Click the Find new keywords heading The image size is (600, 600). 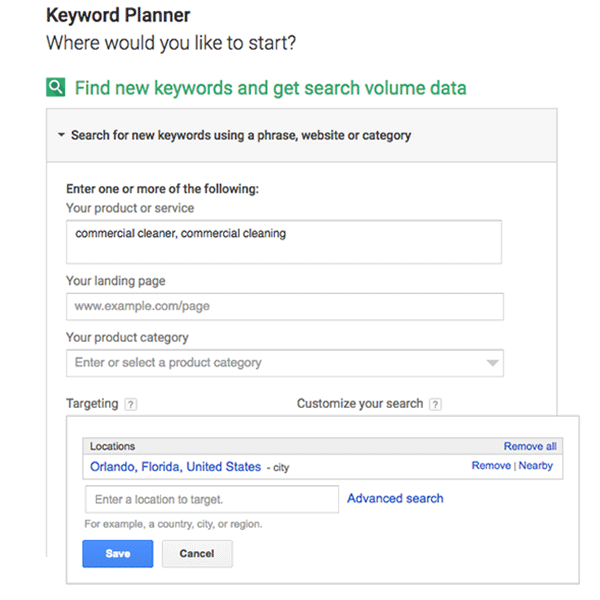pos(271,88)
